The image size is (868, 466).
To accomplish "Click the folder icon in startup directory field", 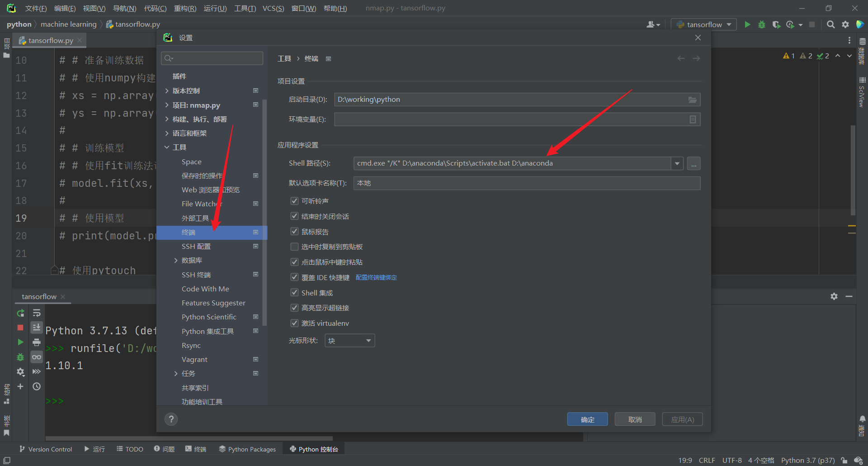I will (692, 100).
